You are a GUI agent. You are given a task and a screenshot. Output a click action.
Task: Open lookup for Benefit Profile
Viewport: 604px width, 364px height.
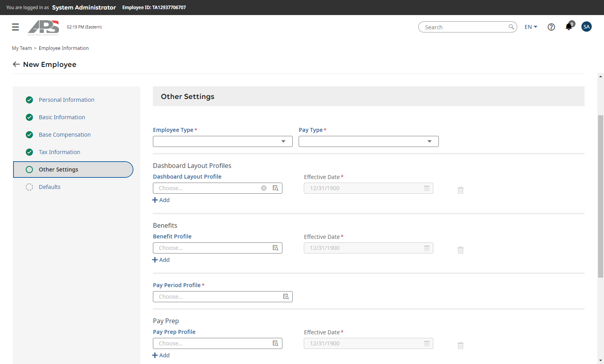click(x=276, y=248)
